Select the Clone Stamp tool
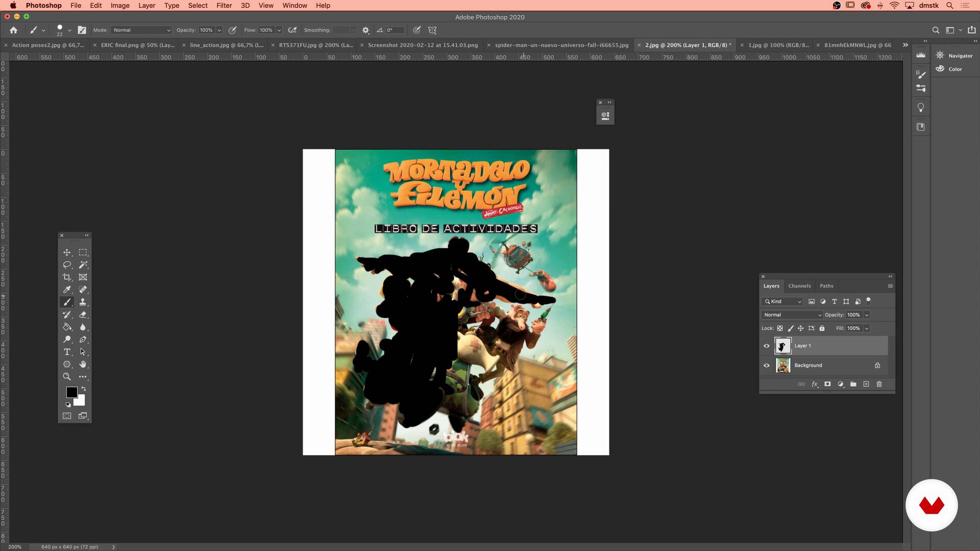The image size is (980, 551). 83,302
